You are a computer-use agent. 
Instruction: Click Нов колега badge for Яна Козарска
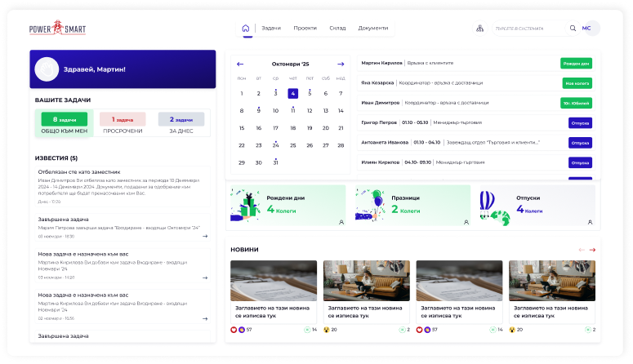pyautogui.click(x=577, y=83)
